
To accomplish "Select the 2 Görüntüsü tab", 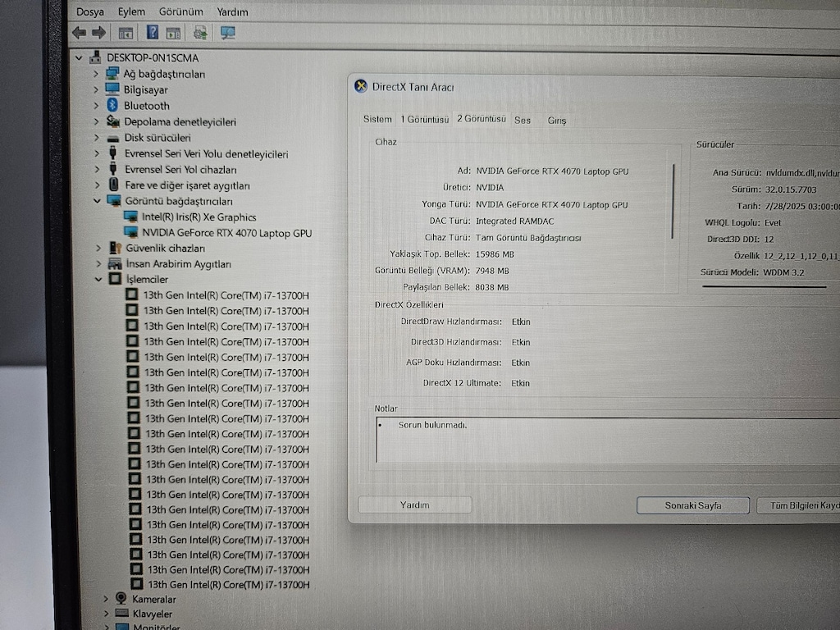I will click(481, 119).
